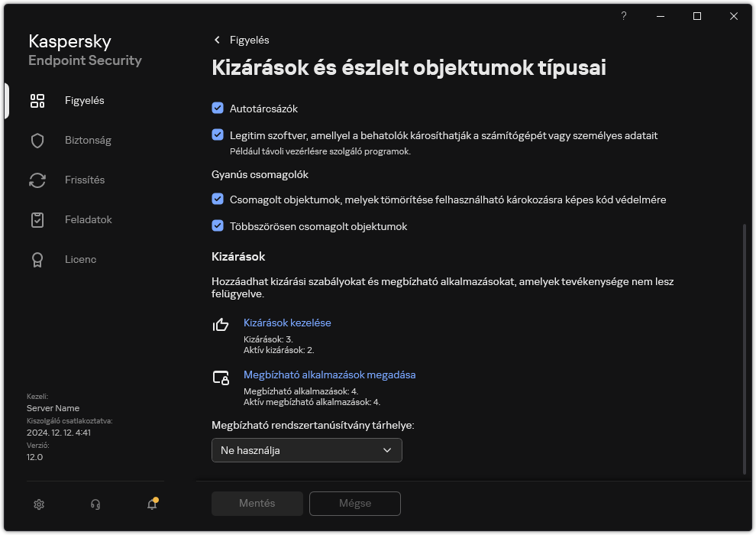Image resolution: width=756 pixels, height=535 pixels.
Task: Open Kizárások kezelése
Action: point(287,323)
